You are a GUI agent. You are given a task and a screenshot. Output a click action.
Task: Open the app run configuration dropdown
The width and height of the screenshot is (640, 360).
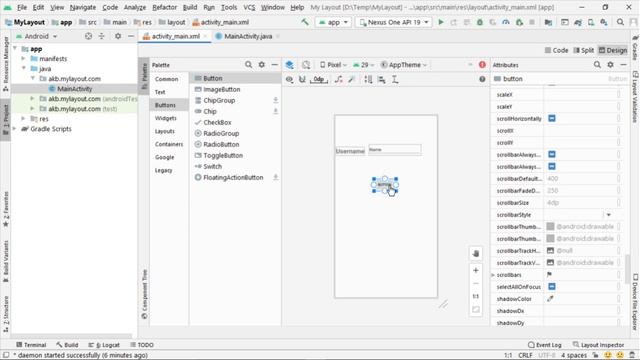pyautogui.click(x=333, y=22)
